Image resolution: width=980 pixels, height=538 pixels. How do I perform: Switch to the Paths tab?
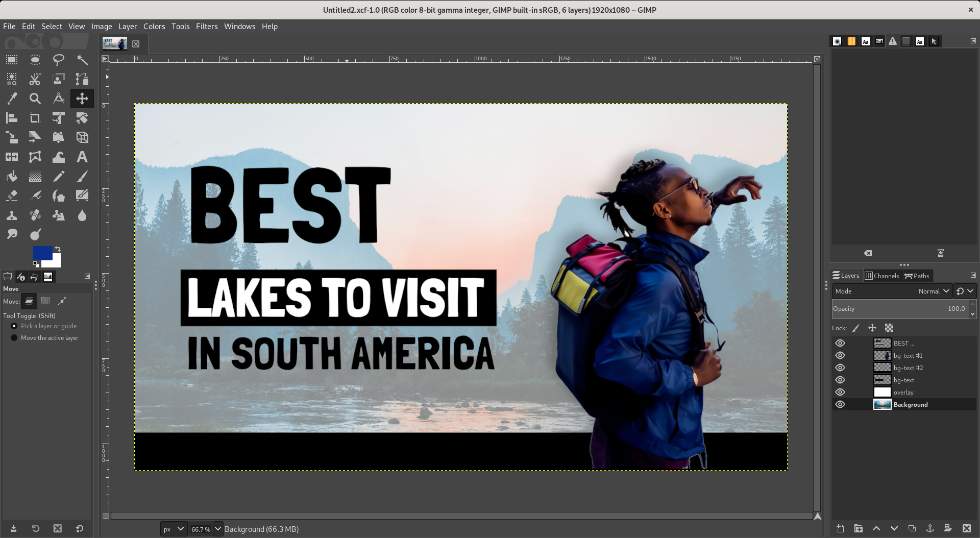[x=917, y=276]
